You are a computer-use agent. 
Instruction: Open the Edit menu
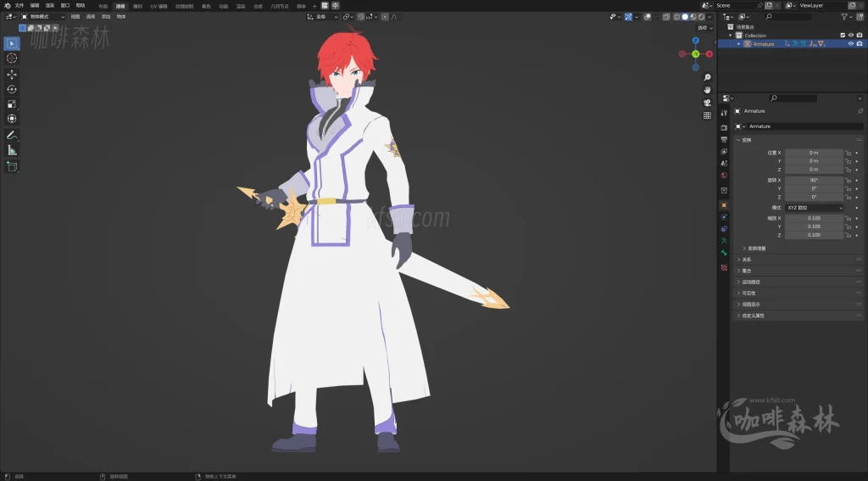(35, 6)
